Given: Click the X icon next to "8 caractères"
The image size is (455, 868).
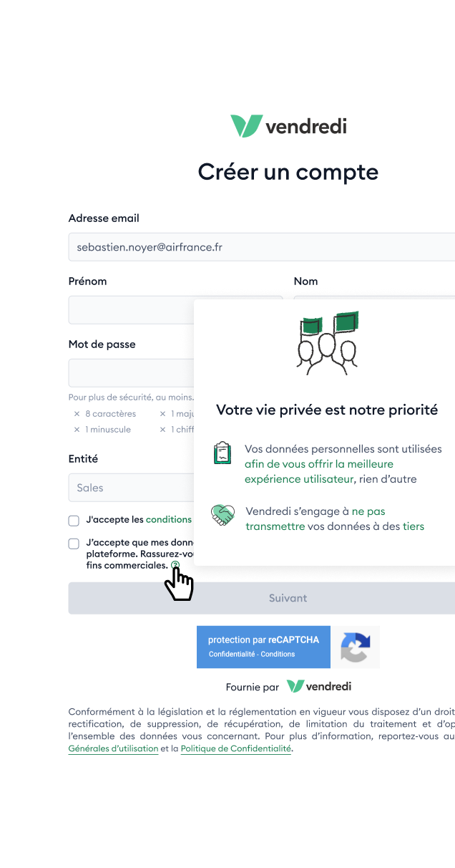Looking at the screenshot, I should click(77, 414).
